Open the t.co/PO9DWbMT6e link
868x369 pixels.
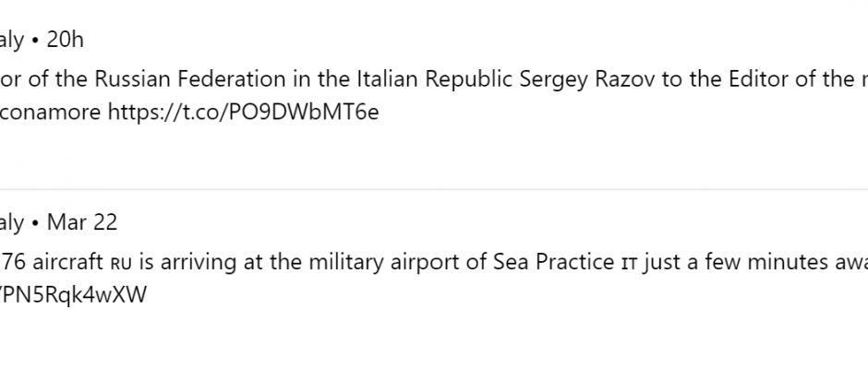click(x=243, y=113)
